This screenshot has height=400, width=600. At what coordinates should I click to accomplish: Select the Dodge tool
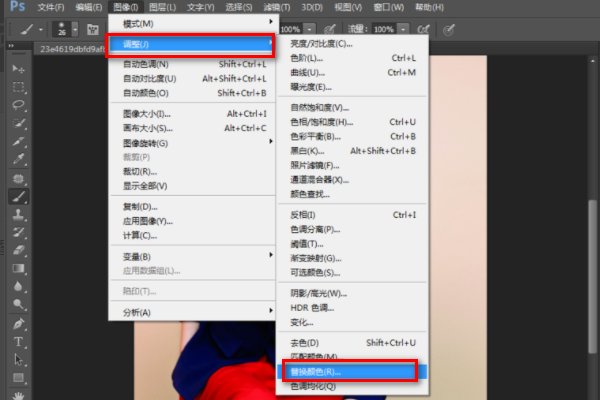18,305
